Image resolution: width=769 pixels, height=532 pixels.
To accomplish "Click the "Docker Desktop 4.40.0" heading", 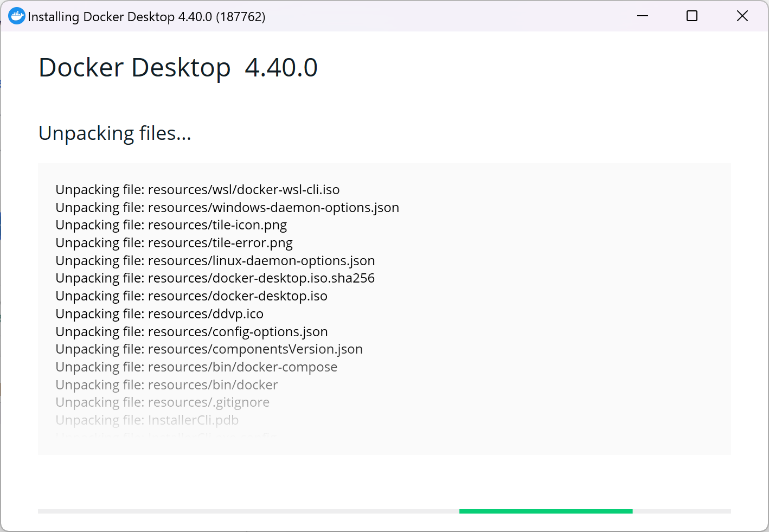I will click(x=178, y=68).
